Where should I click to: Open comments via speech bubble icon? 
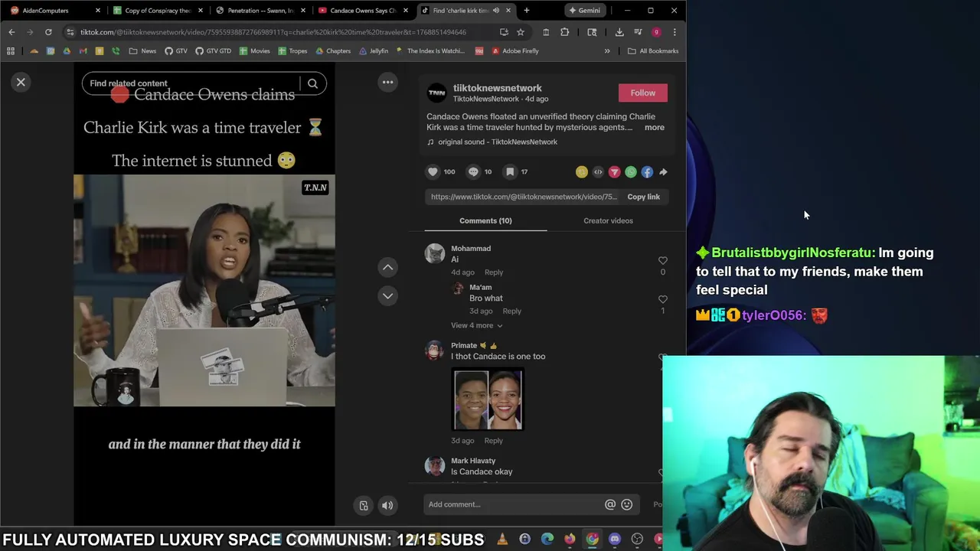(473, 171)
